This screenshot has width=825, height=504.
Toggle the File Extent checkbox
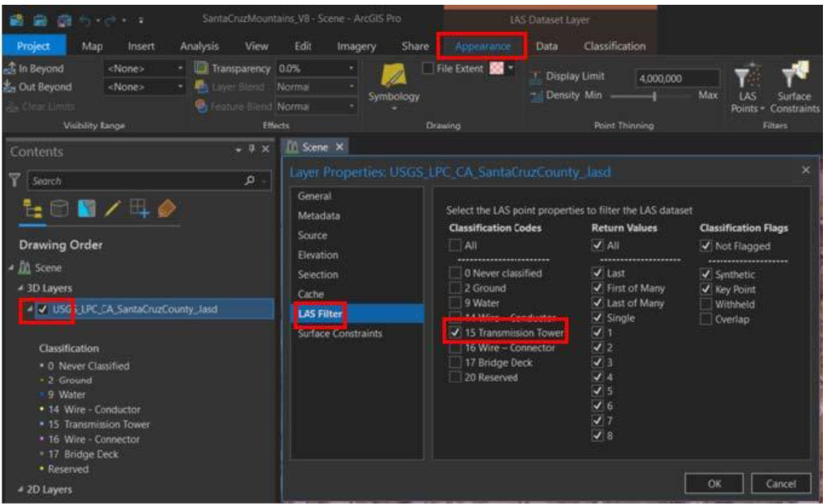428,68
